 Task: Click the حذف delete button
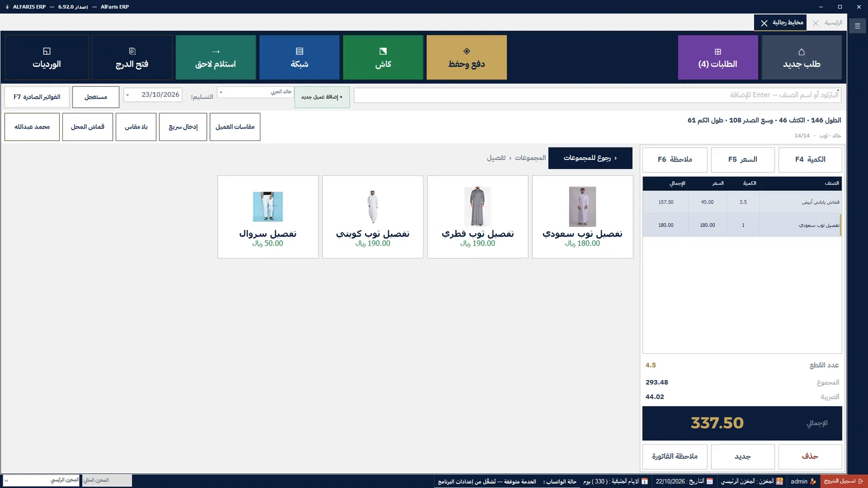[810, 457]
